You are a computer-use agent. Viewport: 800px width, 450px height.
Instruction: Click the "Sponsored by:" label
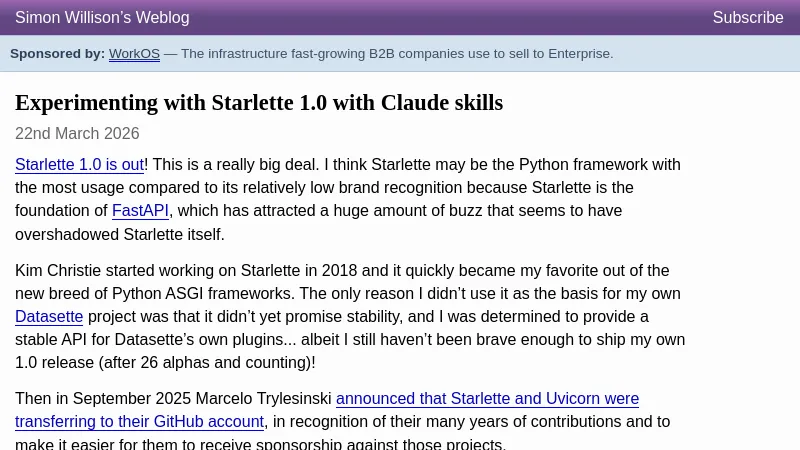tap(57, 54)
